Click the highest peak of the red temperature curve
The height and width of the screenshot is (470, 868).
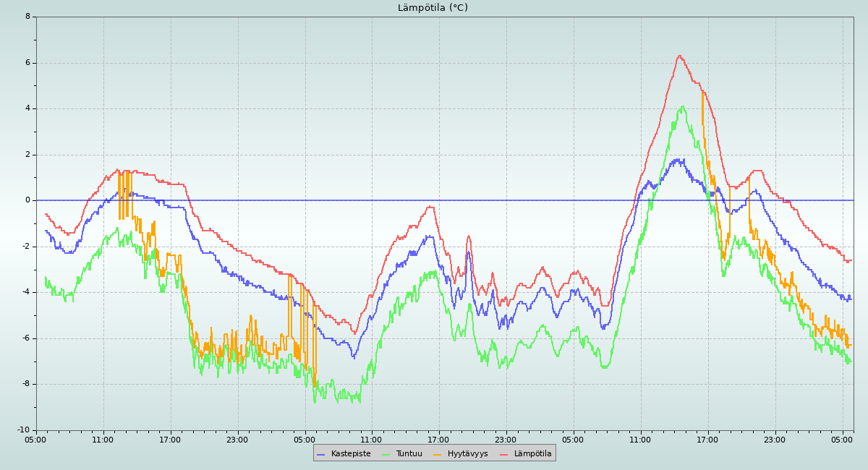pyautogui.click(x=679, y=56)
